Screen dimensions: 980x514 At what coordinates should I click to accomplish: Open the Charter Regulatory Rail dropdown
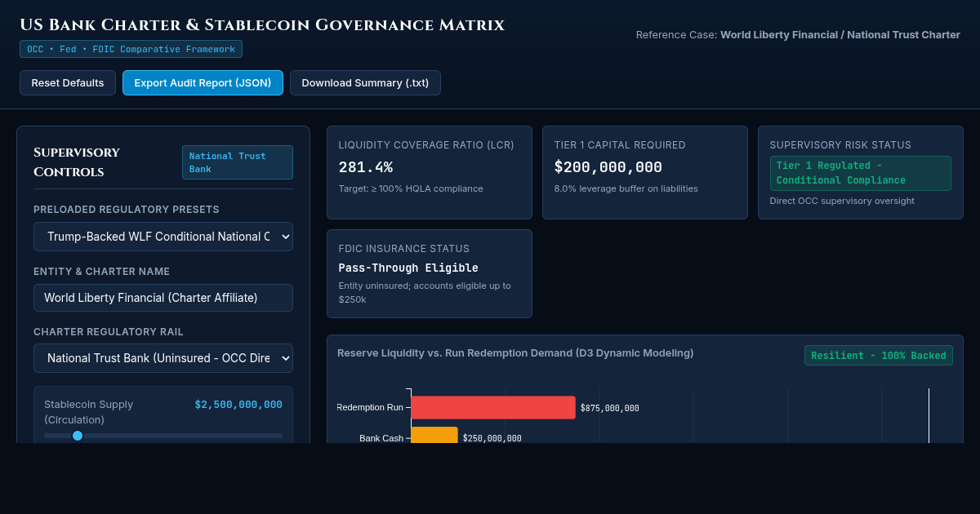[163, 358]
